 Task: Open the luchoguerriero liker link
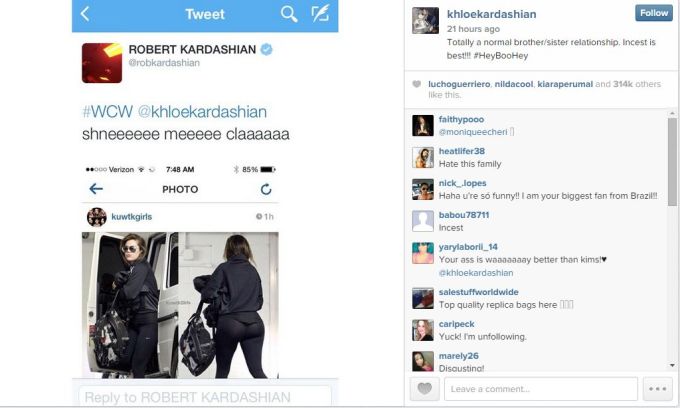tap(459, 84)
